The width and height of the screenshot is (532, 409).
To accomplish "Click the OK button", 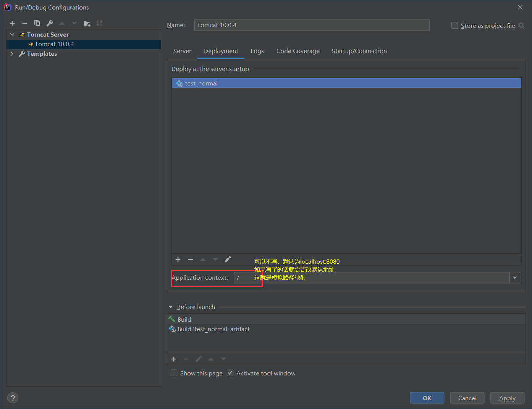I will tap(427, 398).
